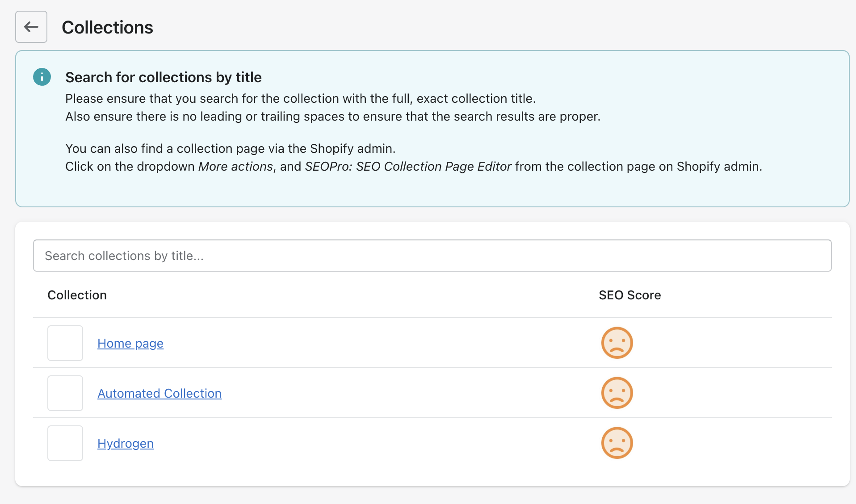The height and width of the screenshot is (504, 856).
Task: Select the Automated Collection image placeholder
Action: point(65,393)
